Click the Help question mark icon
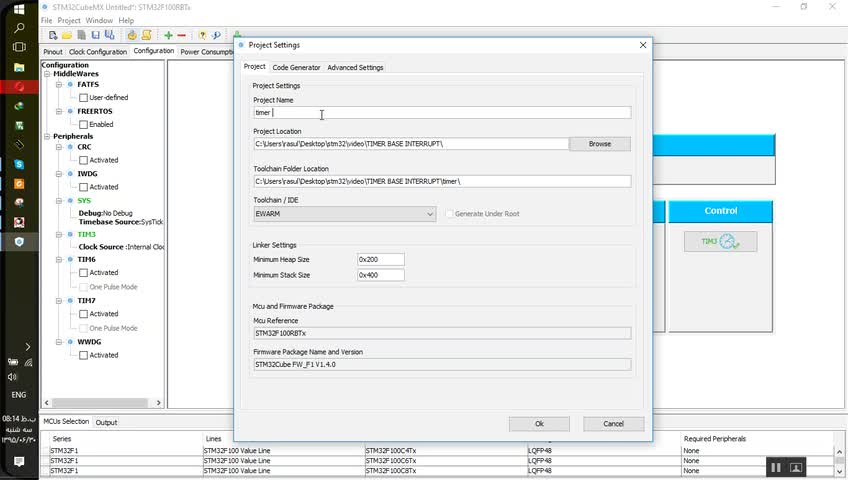Viewport: 848px width, 480px height. (x=202, y=35)
